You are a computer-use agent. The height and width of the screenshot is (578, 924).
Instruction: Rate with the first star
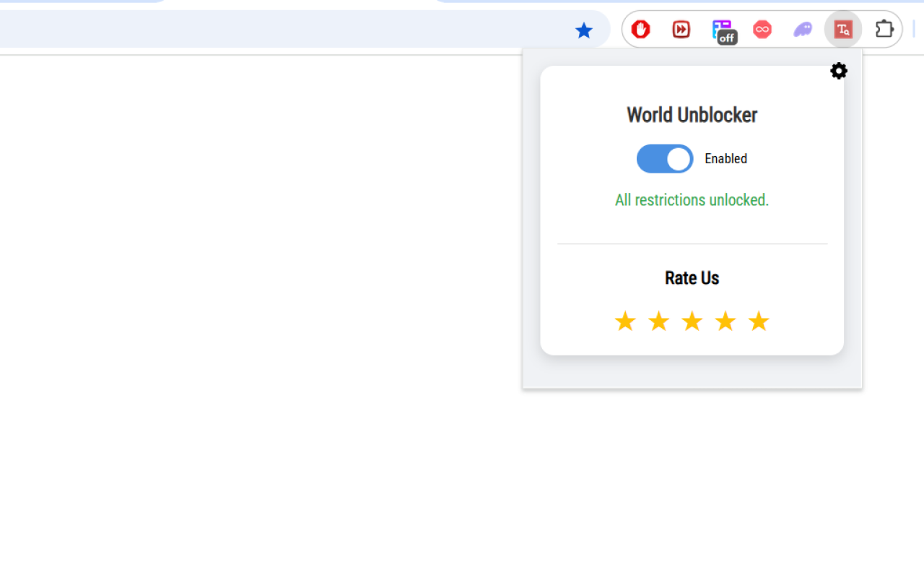(x=625, y=322)
